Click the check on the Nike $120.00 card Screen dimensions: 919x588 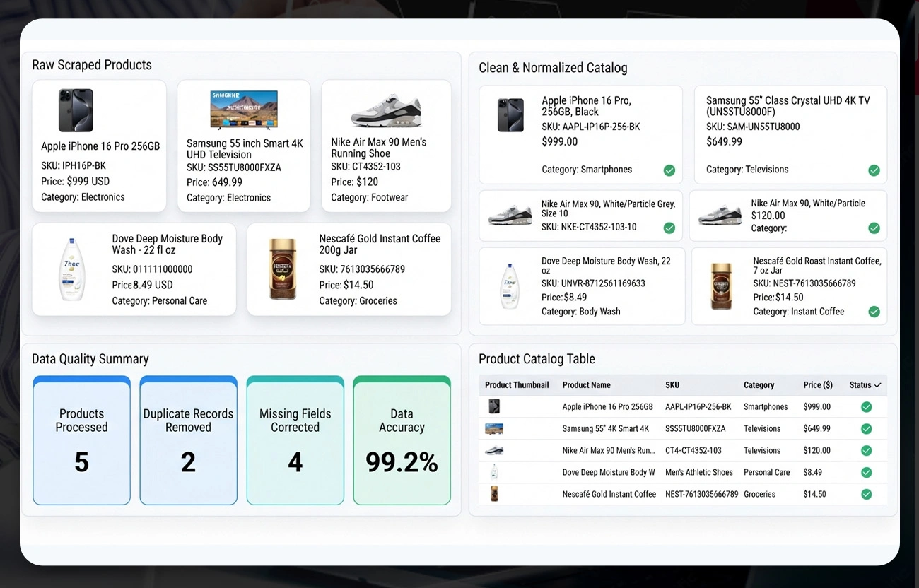[x=874, y=228]
